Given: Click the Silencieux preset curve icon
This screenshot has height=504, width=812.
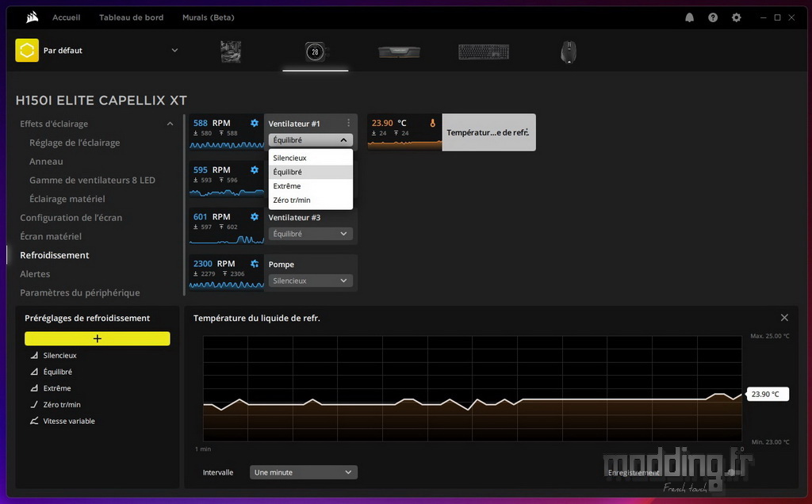Looking at the screenshot, I should coord(34,355).
